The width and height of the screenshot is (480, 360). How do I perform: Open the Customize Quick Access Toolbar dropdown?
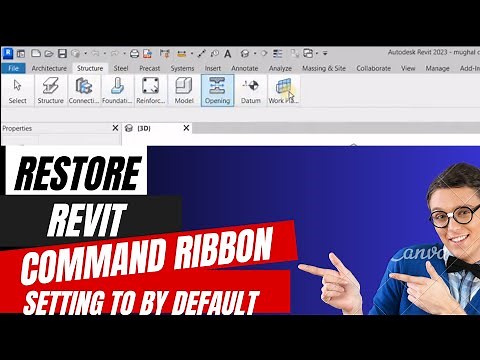325,53
